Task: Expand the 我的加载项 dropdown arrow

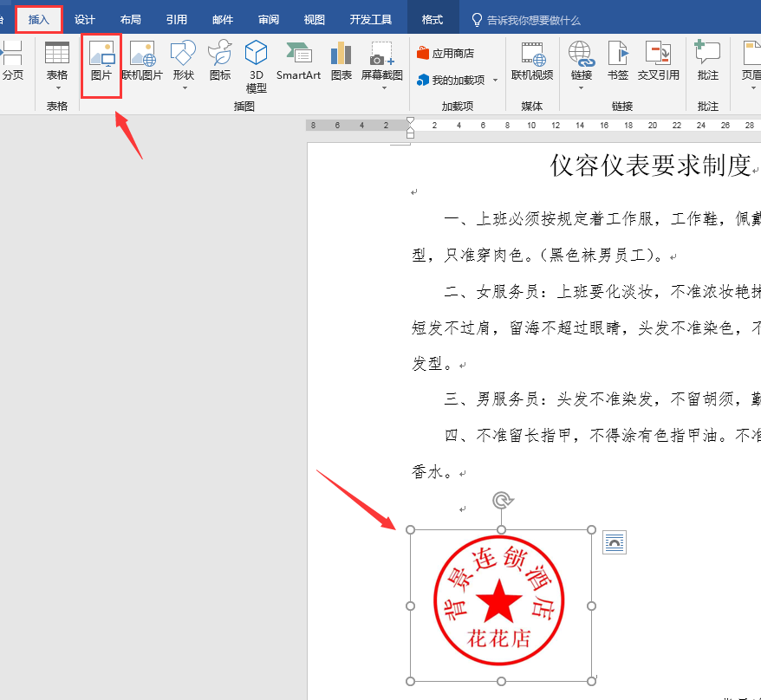Action: (x=496, y=80)
